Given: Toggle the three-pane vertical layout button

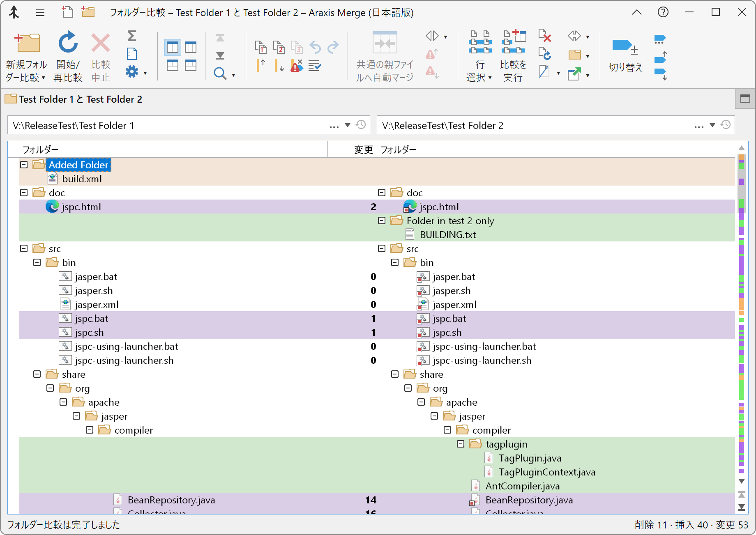Looking at the screenshot, I should coord(191,48).
